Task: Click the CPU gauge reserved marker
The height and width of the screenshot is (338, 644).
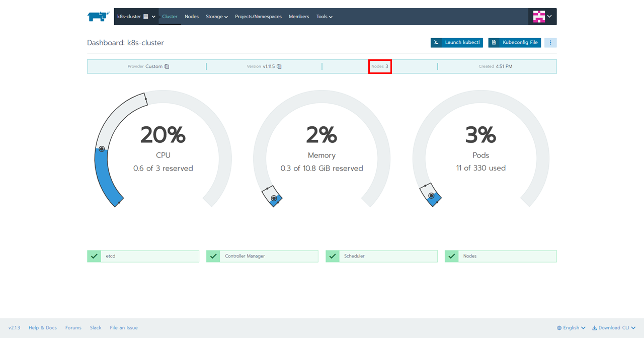Action: click(102, 149)
